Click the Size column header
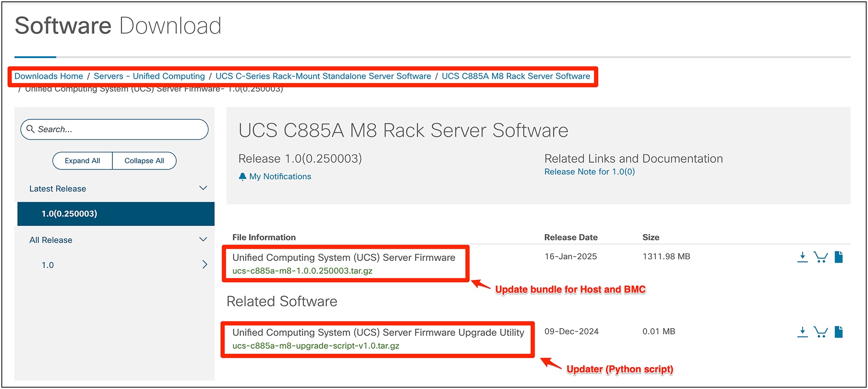The image size is (868, 389). pyautogui.click(x=651, y=237)
